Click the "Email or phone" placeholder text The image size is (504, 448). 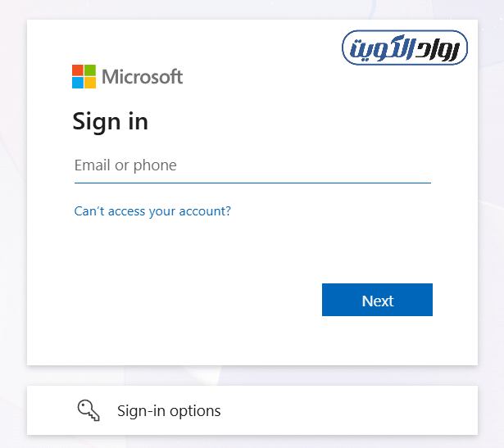tap(125, 165)
